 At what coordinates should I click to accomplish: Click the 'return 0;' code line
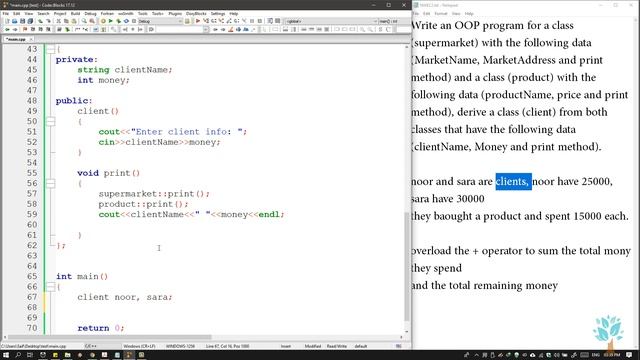[x=100, y=328]
